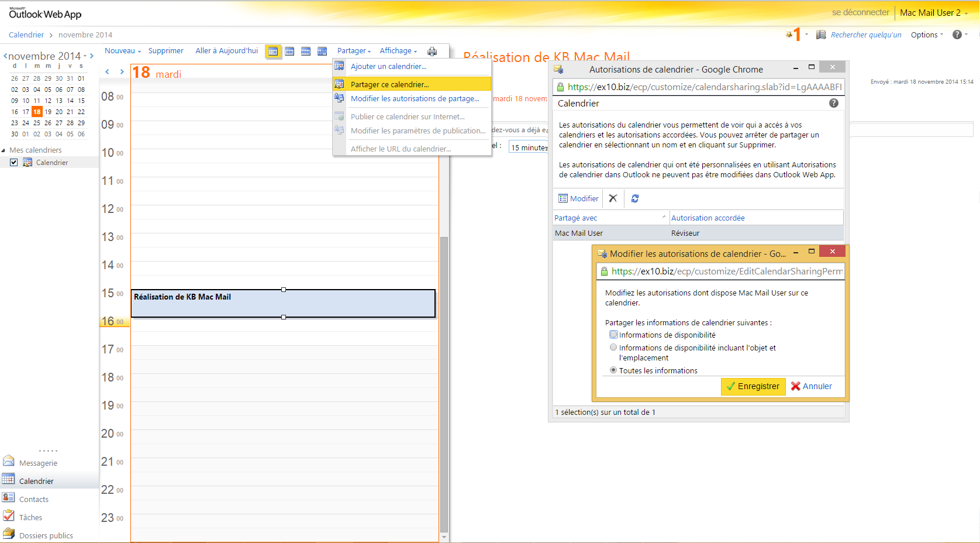Expand the Affichage dropdown menu
Image resolution: width=980 pixels, height=543 pixels.
[398, 51]
